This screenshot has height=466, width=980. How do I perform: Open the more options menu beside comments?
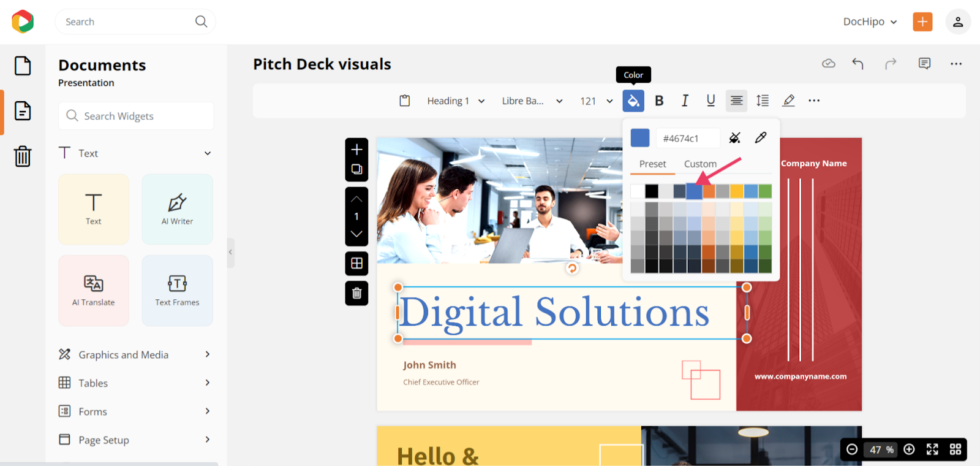[x=956, y=64]
